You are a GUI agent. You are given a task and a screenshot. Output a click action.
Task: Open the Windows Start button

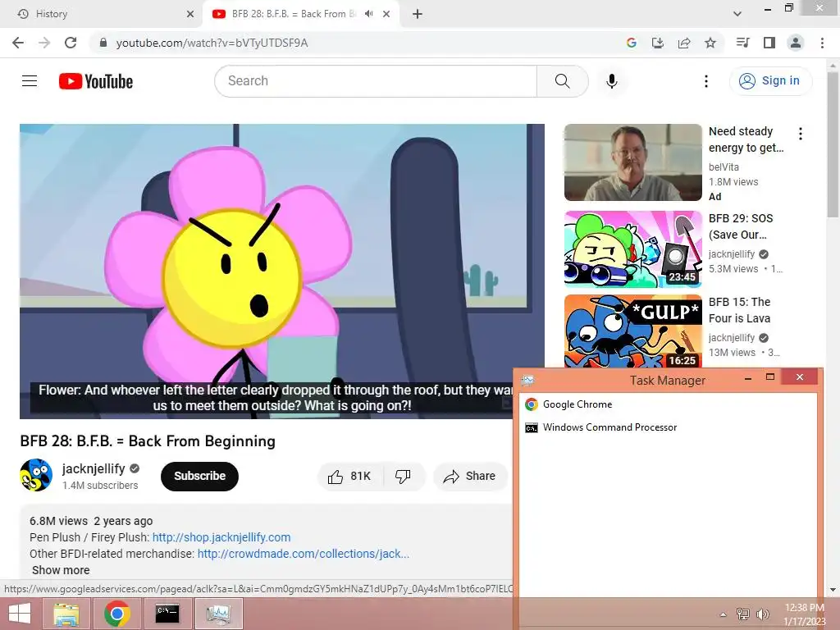(x=20, y=614)
